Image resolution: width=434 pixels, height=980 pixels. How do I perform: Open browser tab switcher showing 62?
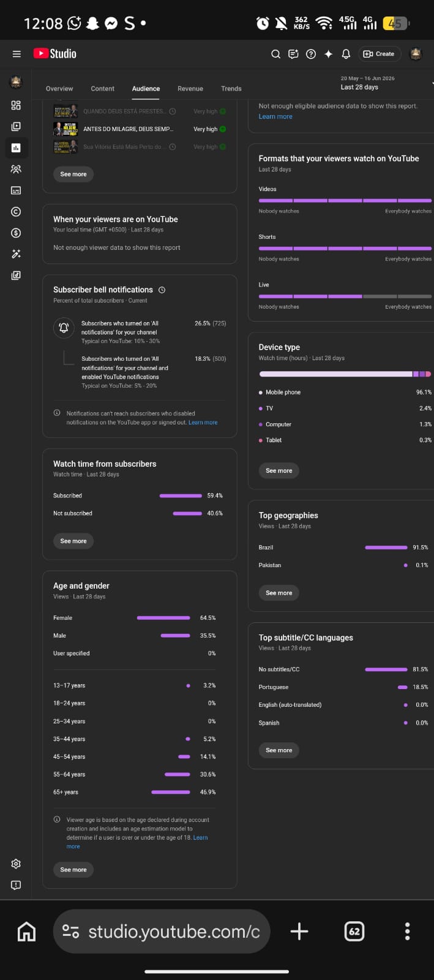click(x=354, y=932)
